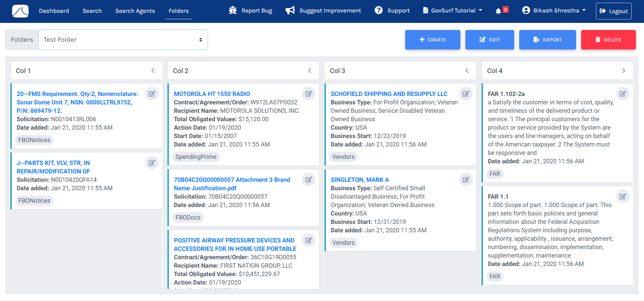The image size is (644, 301).
Task: Click the Report Bug text link
Action: (x=257, y=11)
